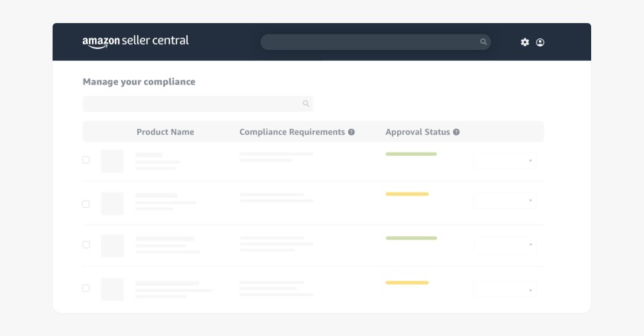This screenshot has width=644, height=336.
Task: Check the third product row checkbox
Action: point(86,245)
